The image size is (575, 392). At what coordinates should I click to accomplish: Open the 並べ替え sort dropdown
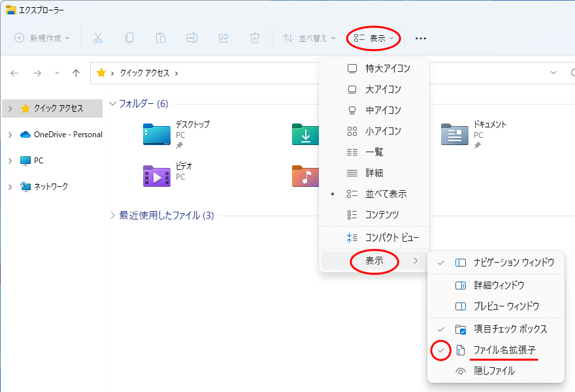tap(309, 38)
